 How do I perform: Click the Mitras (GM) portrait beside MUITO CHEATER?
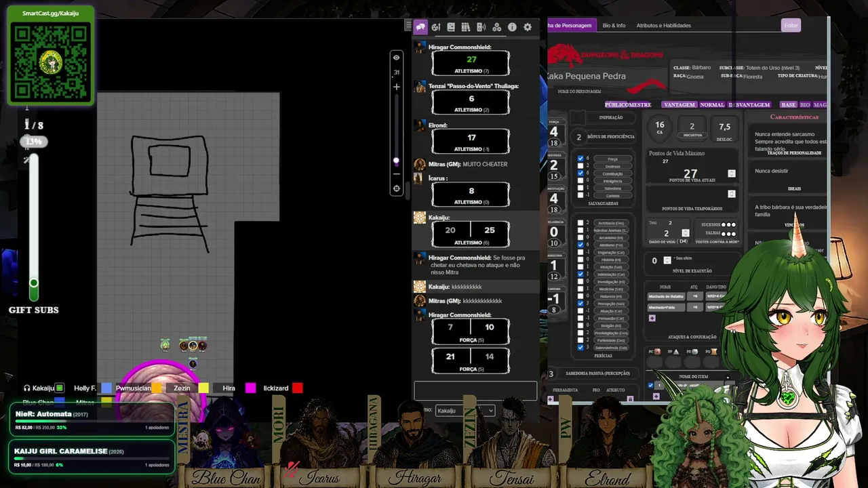(x=420, y=164)
